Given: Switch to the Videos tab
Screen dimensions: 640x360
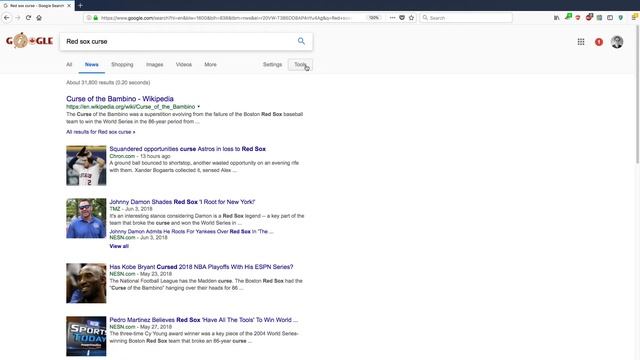Looking at the screenshot, I should coord(184,64).
